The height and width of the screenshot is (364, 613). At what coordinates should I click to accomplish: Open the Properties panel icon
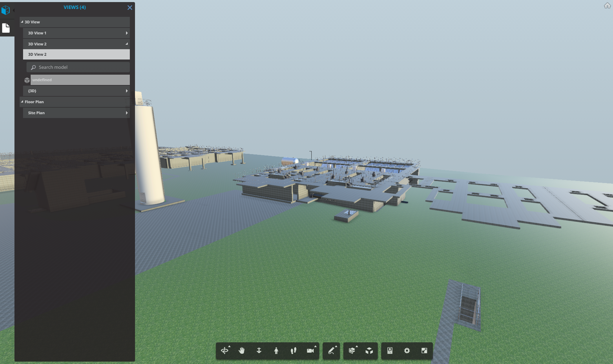tap(389, 351)
